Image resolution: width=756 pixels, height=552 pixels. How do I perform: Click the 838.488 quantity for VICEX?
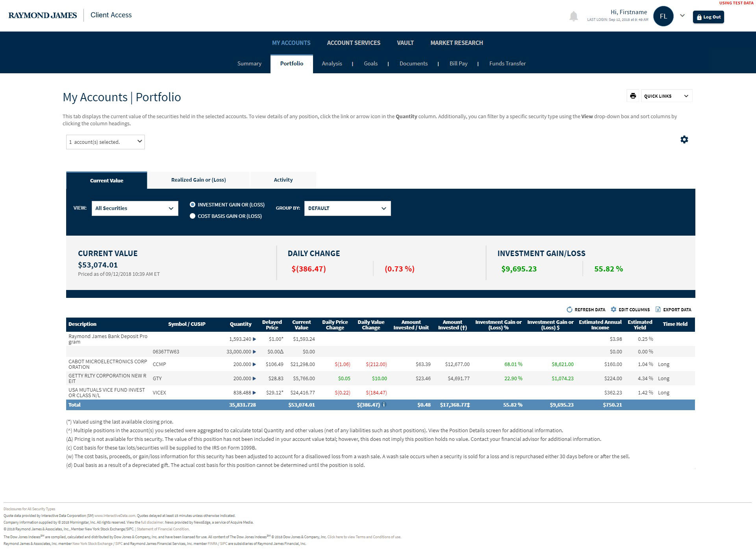coord(242,393)
